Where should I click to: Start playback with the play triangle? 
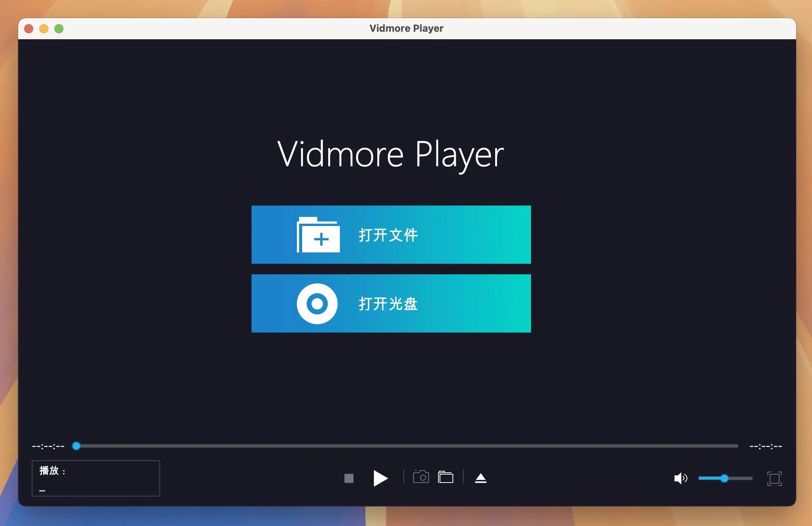point(380,478)
